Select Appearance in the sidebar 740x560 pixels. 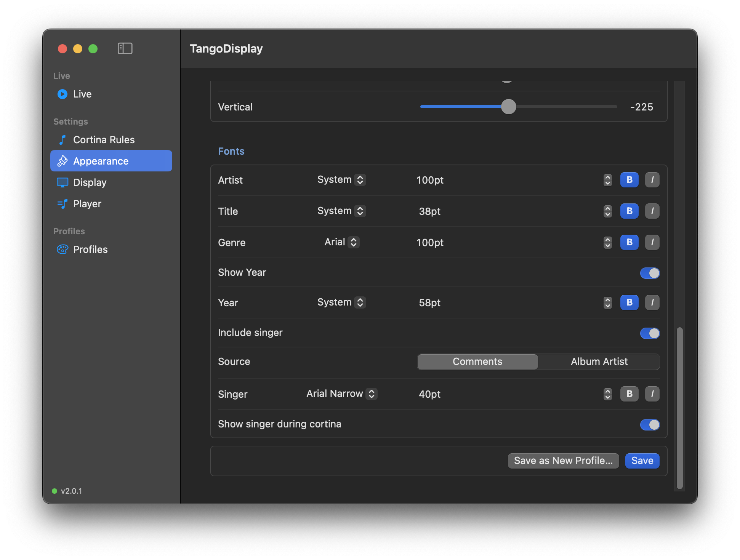pos(111,161)
